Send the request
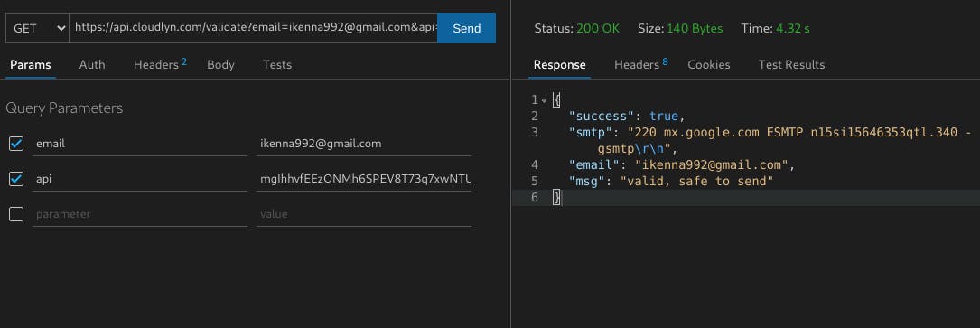 tap(466, 28)
